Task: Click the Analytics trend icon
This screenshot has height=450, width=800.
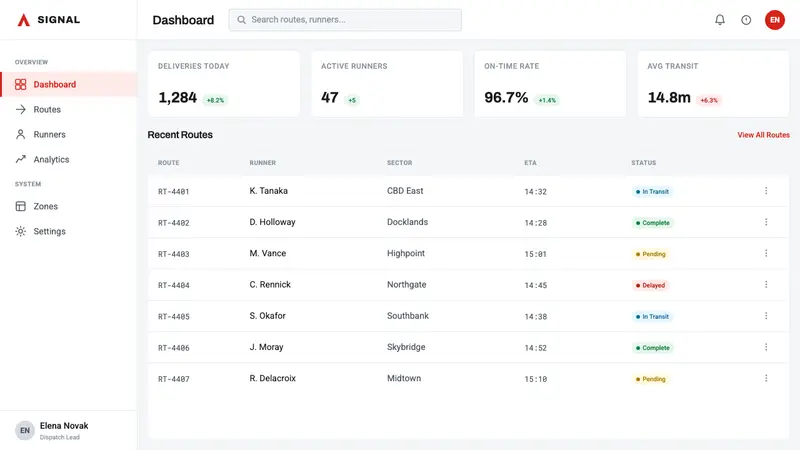Action: (20, 159)
